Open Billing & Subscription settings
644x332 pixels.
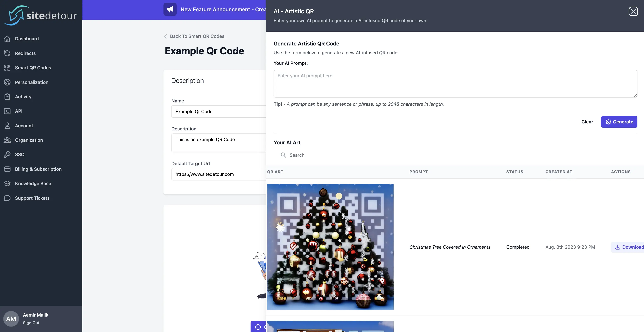coord(38,169)
